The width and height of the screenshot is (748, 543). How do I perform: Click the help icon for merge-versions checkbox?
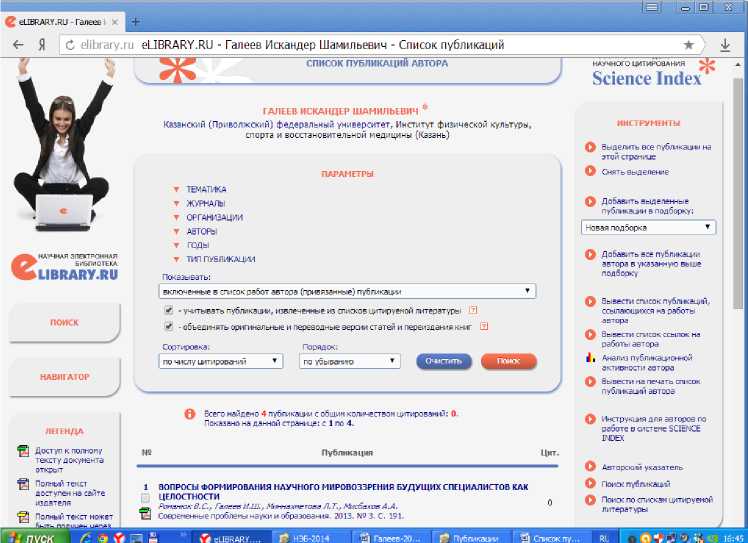(484, 327)
